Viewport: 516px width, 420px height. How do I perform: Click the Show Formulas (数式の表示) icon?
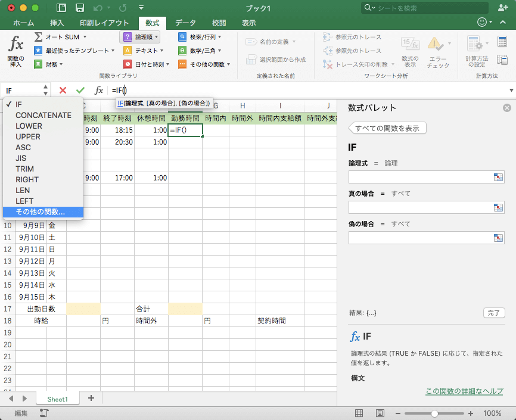click(410, 43)
